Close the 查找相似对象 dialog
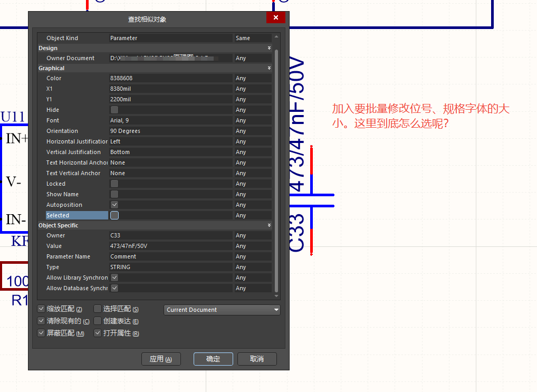Screen dimensions: 537x392 pos(276,17)
